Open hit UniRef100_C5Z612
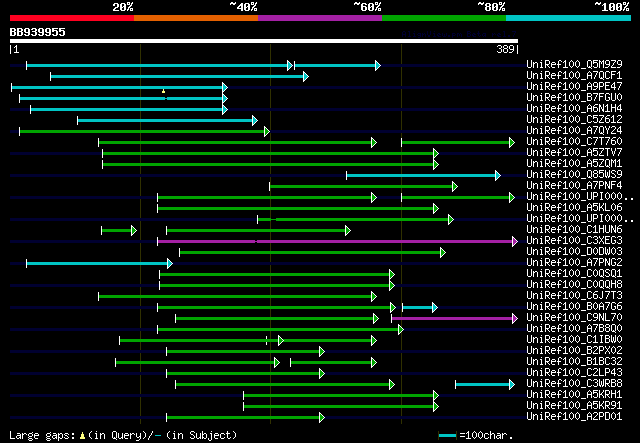The image size is (640, 443). (574, 120)
